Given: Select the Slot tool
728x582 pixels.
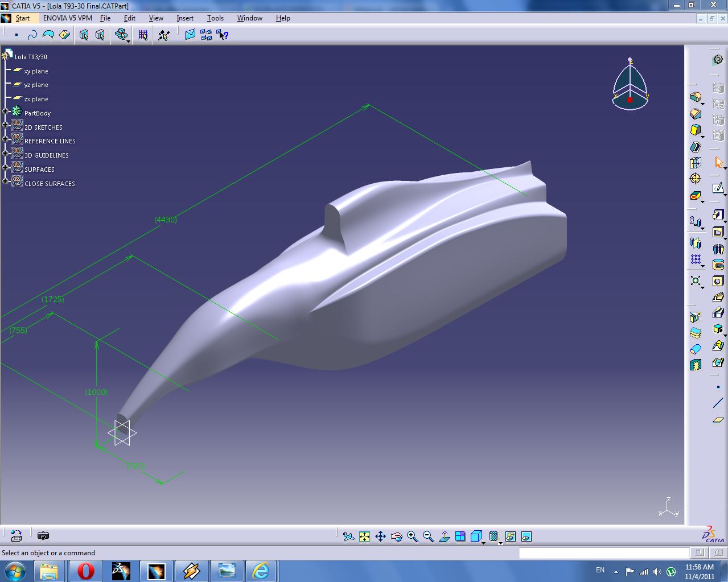Looking at the screenshot, I should [x=718, y=313].
